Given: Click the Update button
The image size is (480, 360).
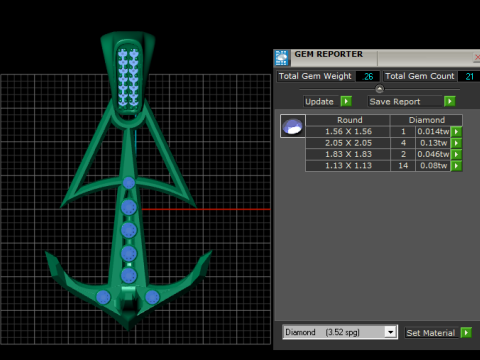Looking at the screenshot, I should [x=322, y=101].
